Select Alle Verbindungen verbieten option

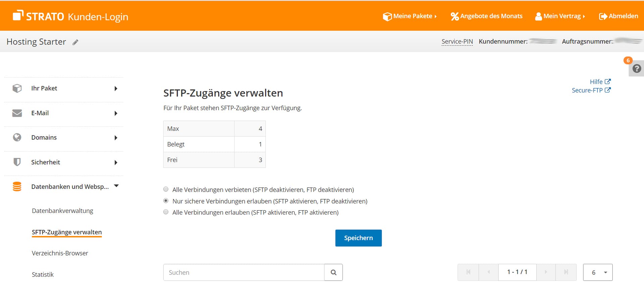(166, 189)
